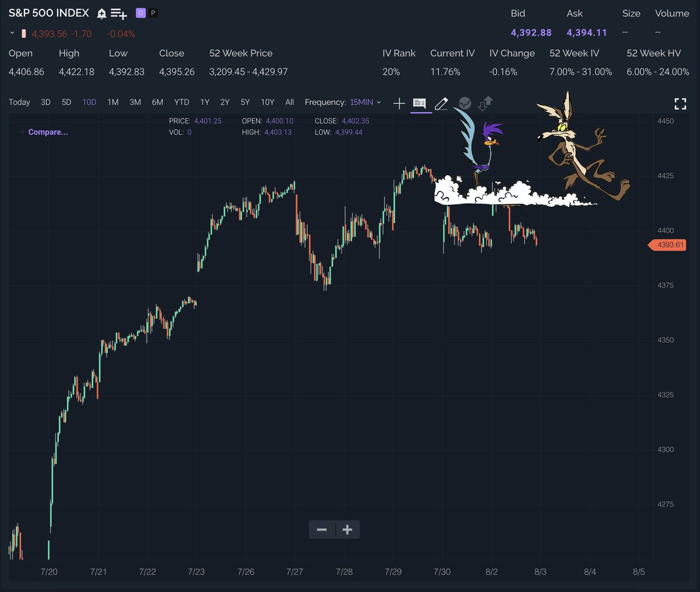Click the 52 Week Price range value
Image resolution: width=700 pixels, height=592 pixels.
click(249, 72)
